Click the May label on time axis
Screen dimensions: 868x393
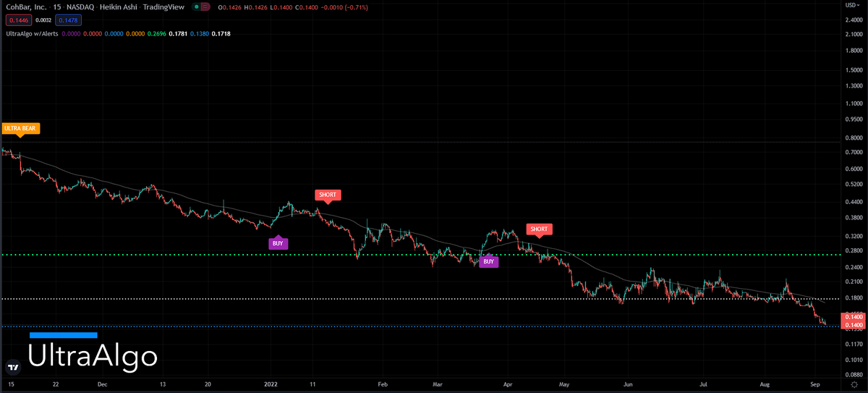(566, 384)
